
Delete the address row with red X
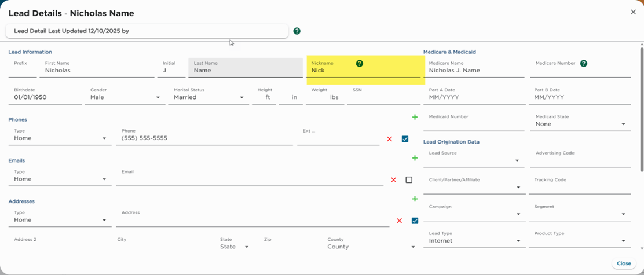(399, 221)
